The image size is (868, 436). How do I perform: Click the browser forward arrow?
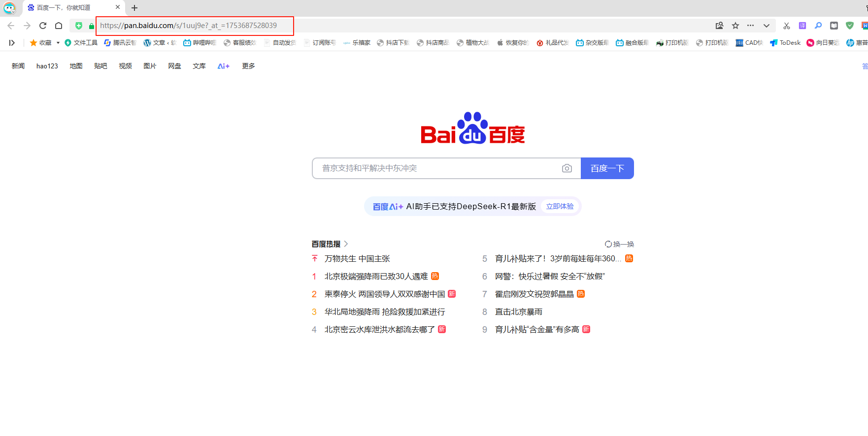(27, 26)
